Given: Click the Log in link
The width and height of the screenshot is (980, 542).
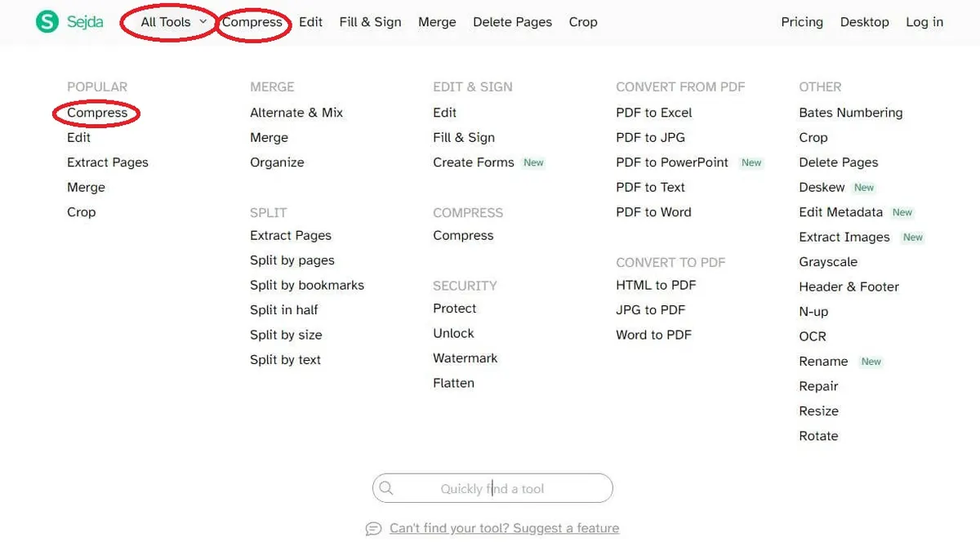Looking at the screenshot, I should pyautogui.click(x=924, y=22).
